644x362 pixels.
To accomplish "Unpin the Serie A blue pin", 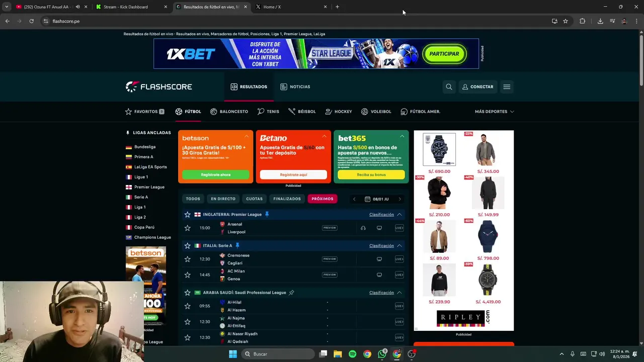I will click(237, 245).
